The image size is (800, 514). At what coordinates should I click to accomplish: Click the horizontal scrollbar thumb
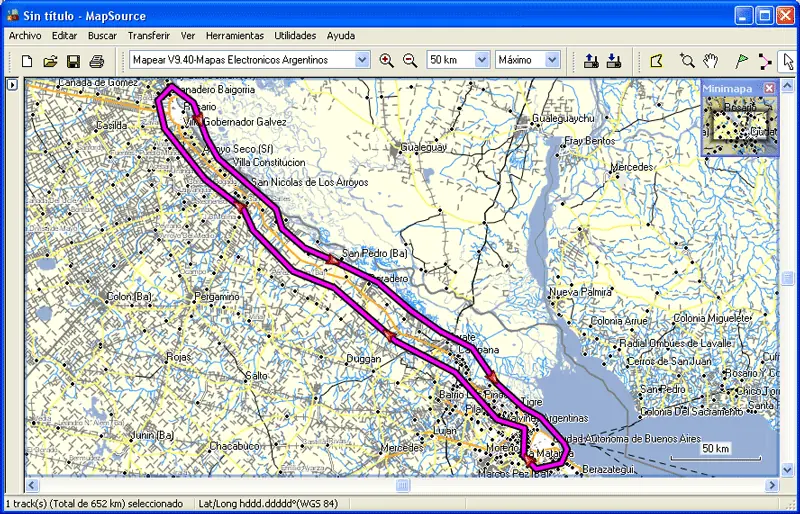403,484
